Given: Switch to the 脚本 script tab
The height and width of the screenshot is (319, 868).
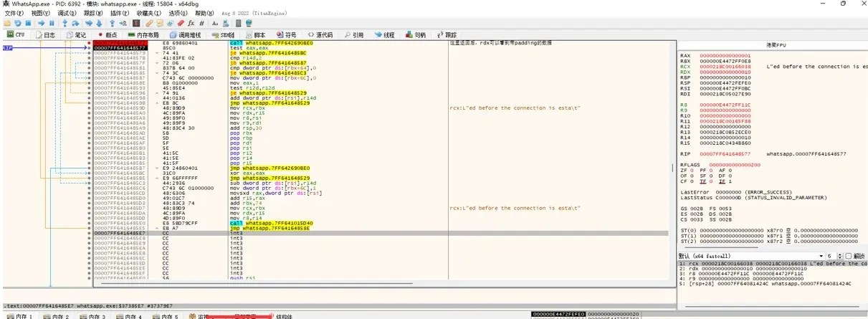Looking at the screenshot, I should 255,34.
